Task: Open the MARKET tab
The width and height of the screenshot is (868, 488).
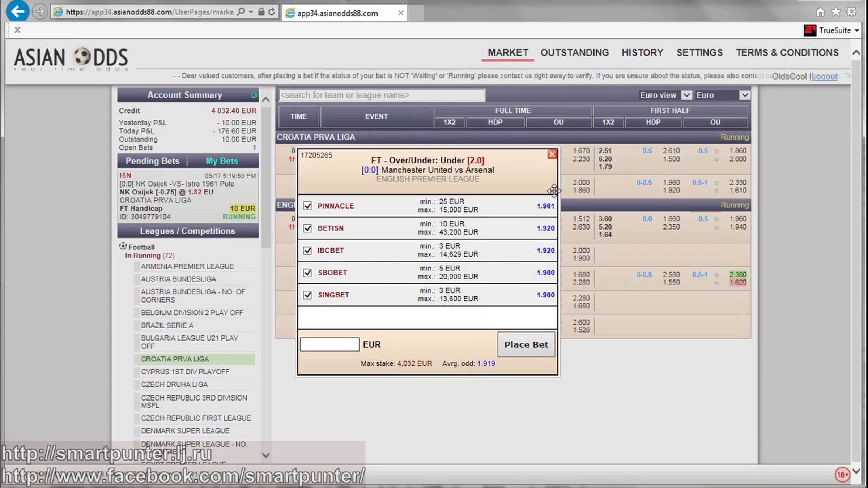Action: [x=508, y=53]
